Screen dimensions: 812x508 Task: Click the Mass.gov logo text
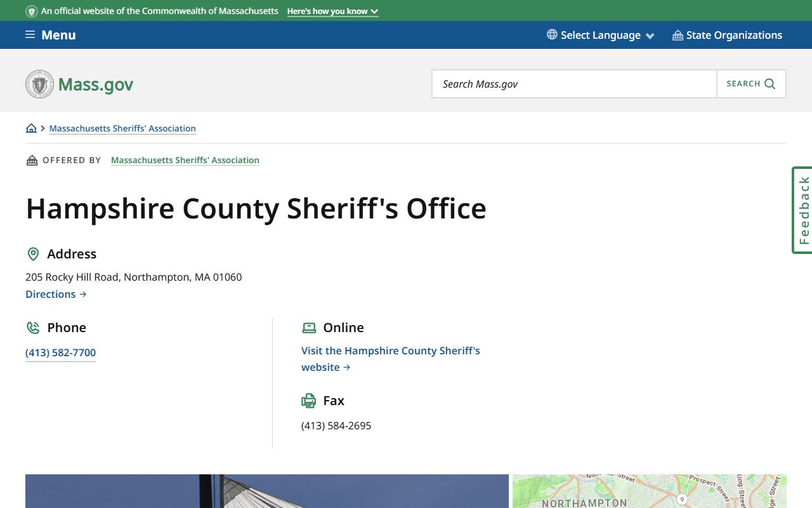[x=96, y=84]
